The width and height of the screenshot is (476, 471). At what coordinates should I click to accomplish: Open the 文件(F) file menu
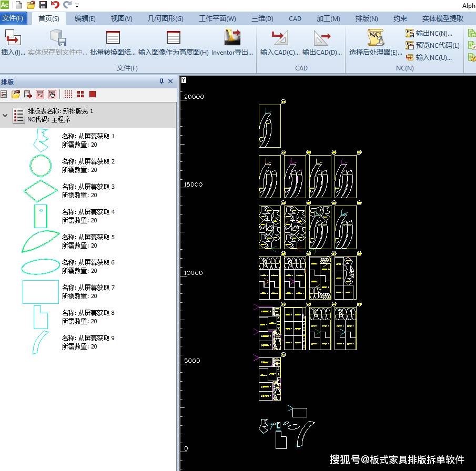13,18
